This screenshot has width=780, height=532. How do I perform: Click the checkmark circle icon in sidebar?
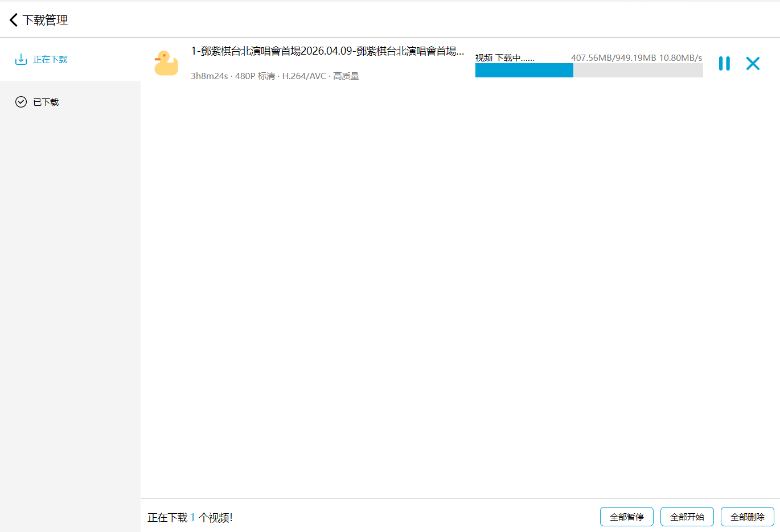21,102
